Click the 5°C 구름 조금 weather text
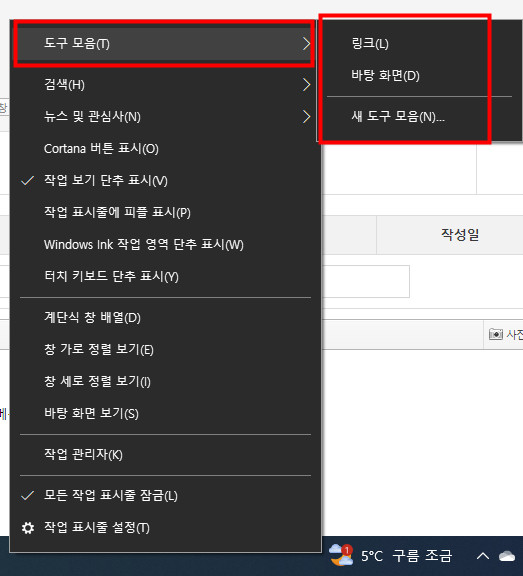Image resolution: width=523 pixels, height=576 pixels. (406, 556)
